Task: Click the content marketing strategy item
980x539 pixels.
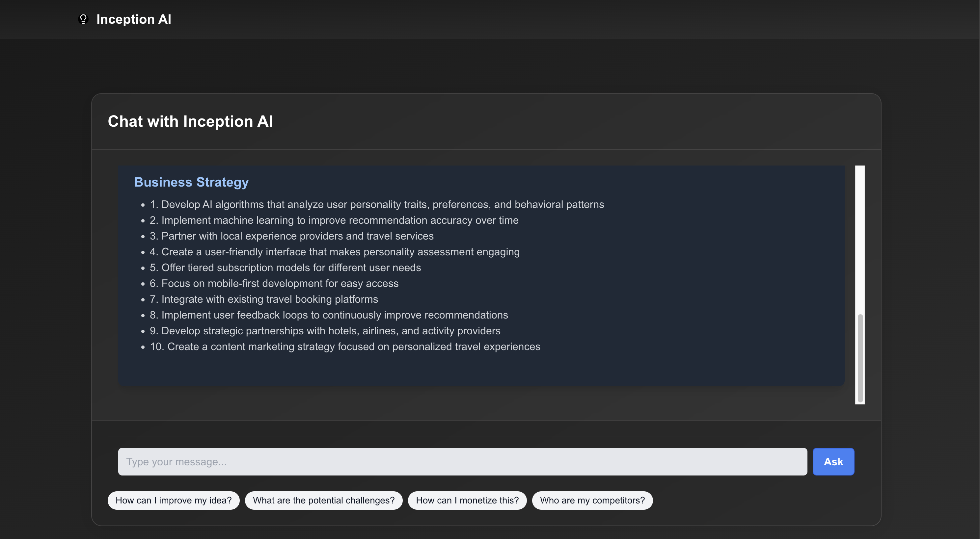Action: point(345,346)
